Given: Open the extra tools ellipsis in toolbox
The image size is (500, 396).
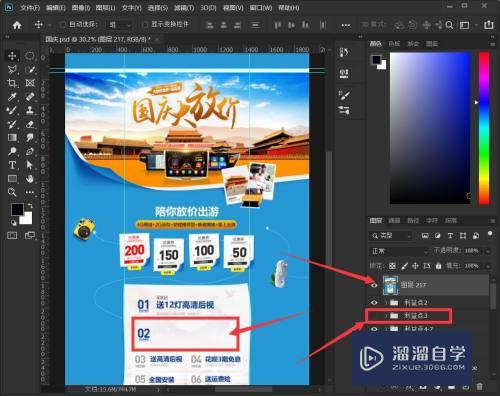Looking at the screenshot, I should point(30,192).
